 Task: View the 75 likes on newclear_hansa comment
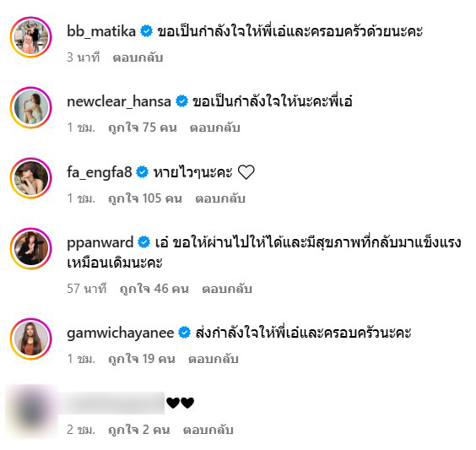(x=143, y=127)
